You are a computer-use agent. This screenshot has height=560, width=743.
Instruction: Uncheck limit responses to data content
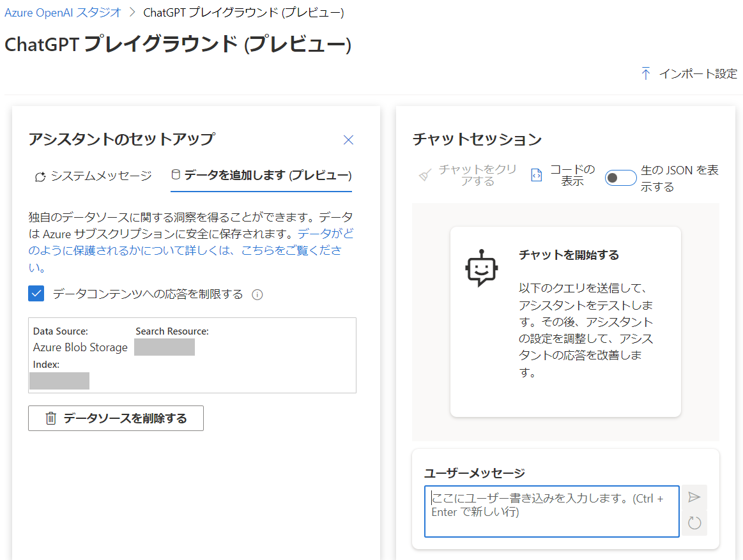point(36,294)
